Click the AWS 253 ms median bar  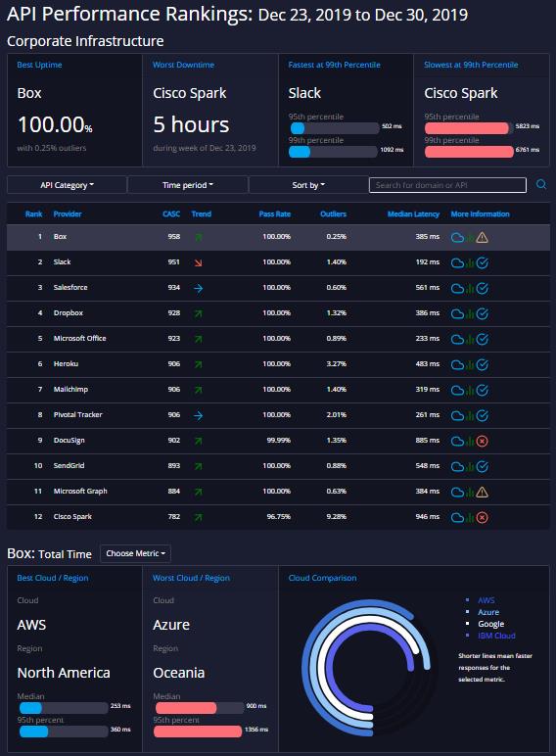[64, 708]
